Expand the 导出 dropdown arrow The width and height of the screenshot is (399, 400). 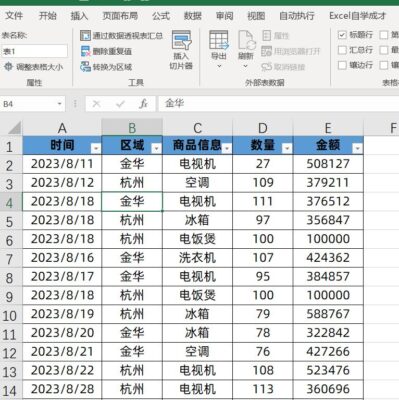point(219,66)
